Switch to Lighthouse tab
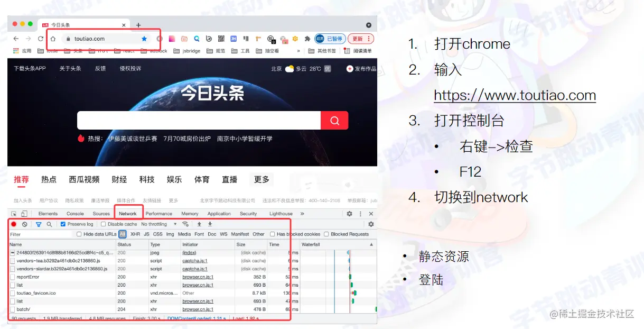644x329 pixels. [281, 214]
